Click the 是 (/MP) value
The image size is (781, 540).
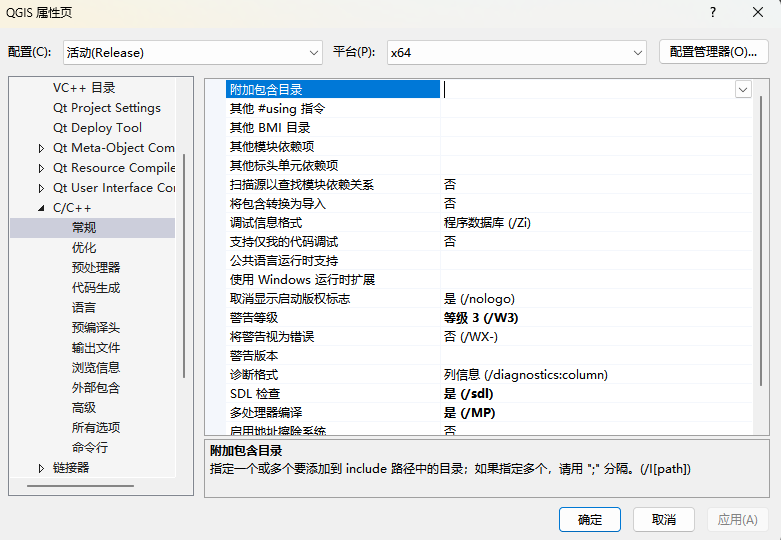click(469, 412)
